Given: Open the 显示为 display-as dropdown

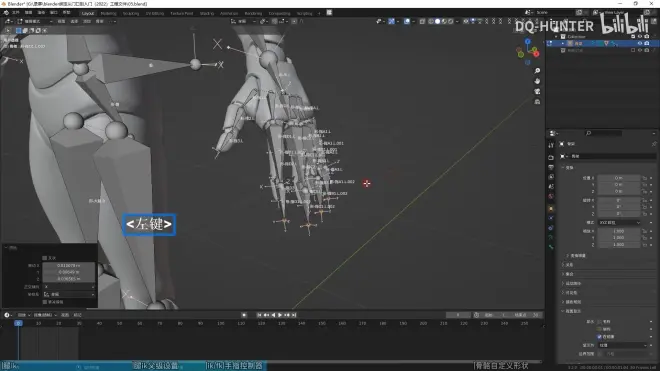Looking at the screenshot, I should (623, 345).
